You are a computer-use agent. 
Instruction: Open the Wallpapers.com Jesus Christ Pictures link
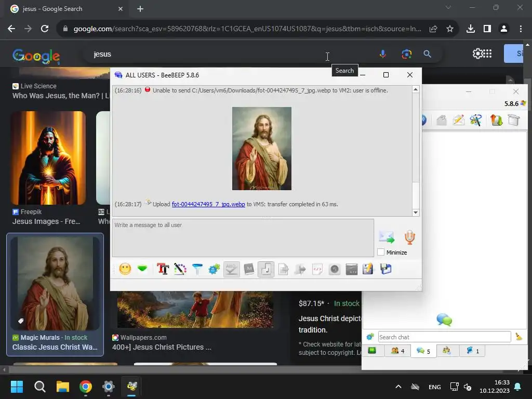(162, 347)
